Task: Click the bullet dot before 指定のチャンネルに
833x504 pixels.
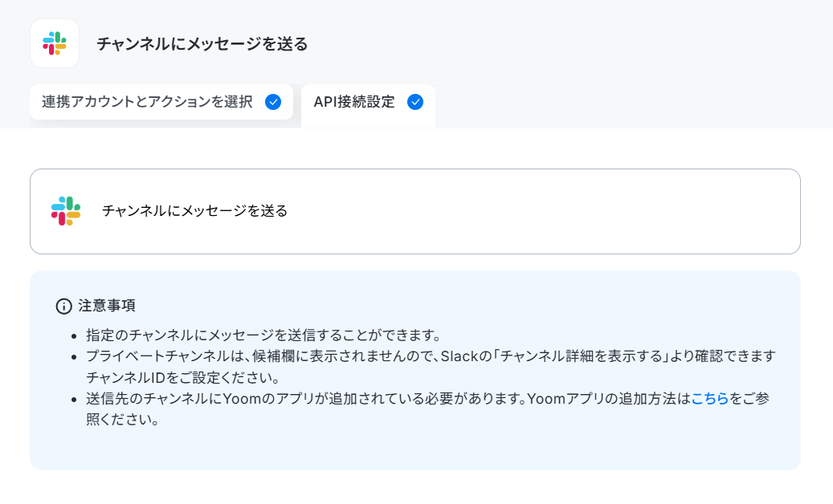Action: tap(74, 335)
